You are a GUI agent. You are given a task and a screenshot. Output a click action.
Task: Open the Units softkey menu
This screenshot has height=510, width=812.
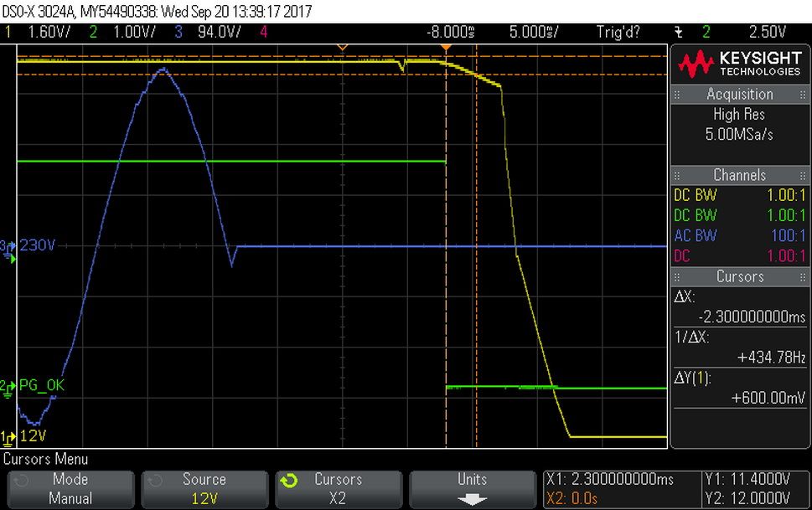(473, 489)
